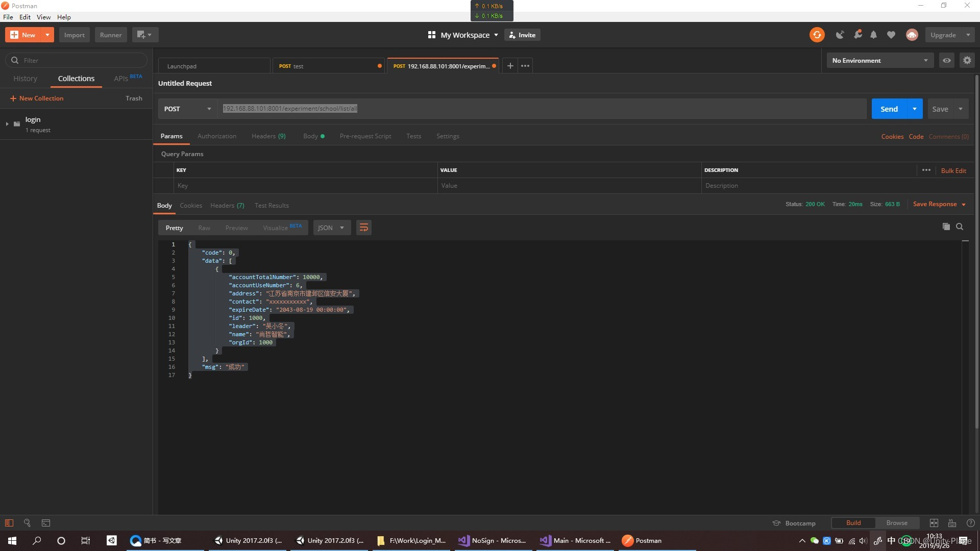
Task: Add a new request tab
Action: point(510,66)
